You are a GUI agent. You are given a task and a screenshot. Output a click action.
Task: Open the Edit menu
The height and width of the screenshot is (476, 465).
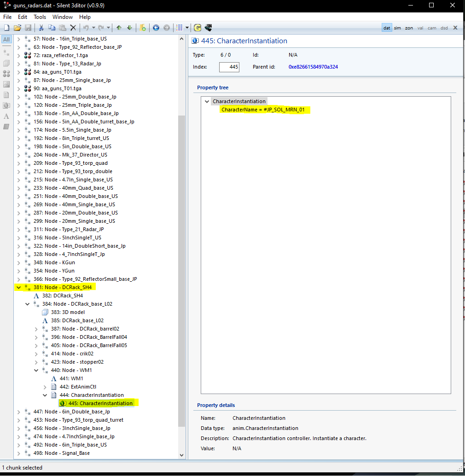23,17
